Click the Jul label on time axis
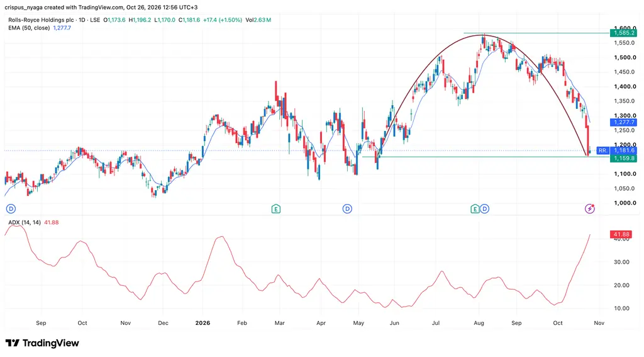This screenshot has width=644, height=357. pos(436,323)
